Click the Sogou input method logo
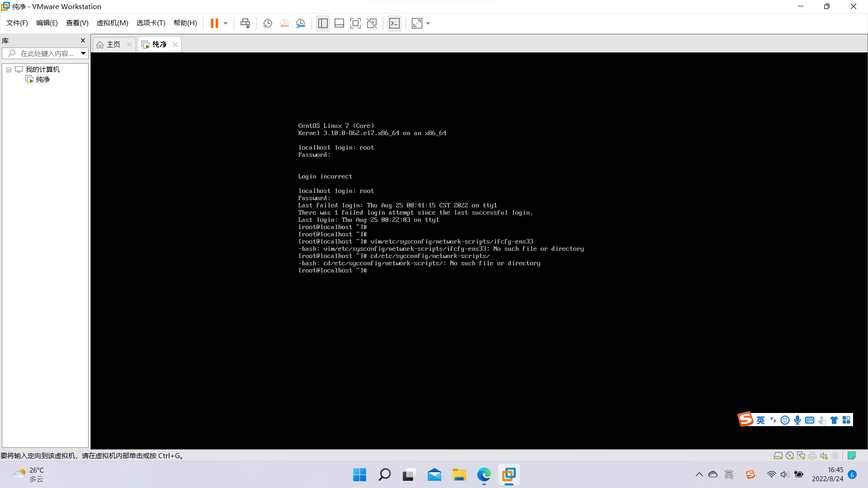This screenshot has height=488, width=868. 745,419
